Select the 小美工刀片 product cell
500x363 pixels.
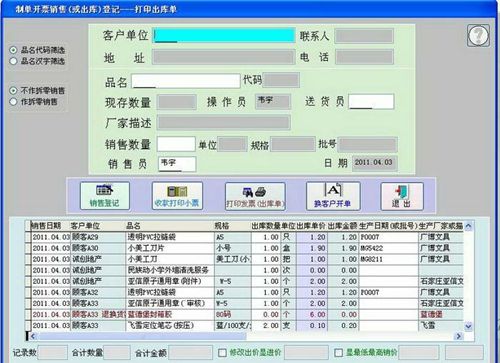coord(170,248)
